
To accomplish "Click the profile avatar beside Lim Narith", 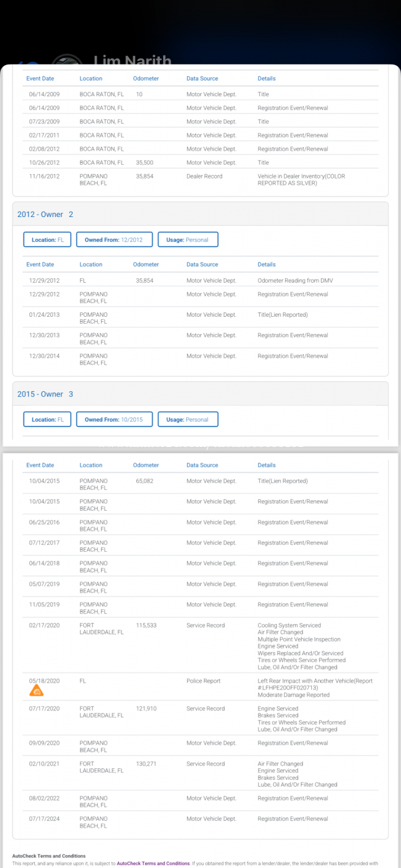I will 66,61.
